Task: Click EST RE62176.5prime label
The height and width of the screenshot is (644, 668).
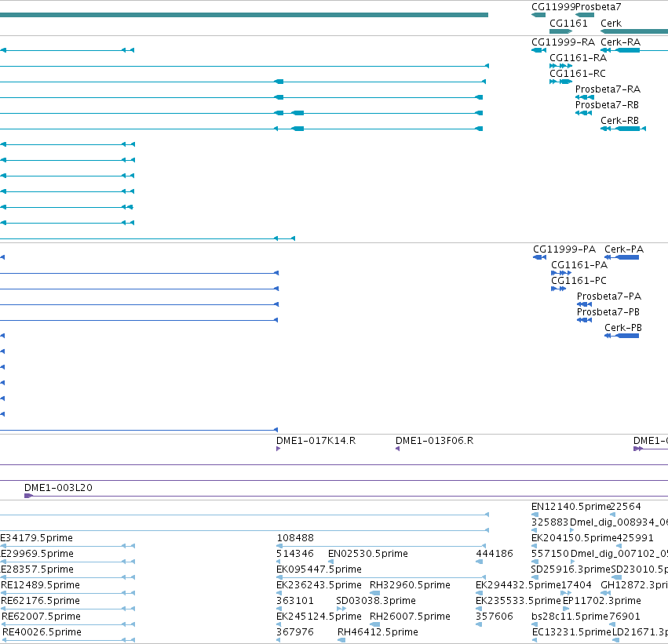Action: (41, 601)
